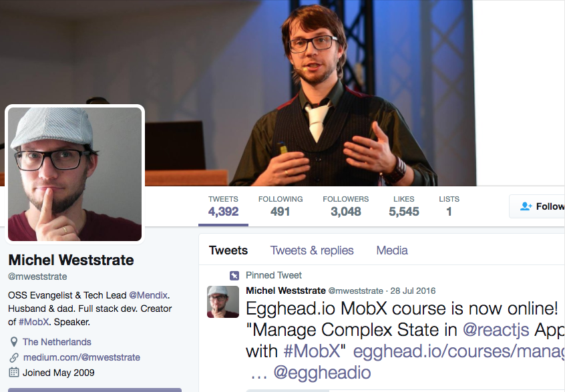565x392 pixels.
Task: View the 3,048 Followers
Action: [x=345, y=206]
